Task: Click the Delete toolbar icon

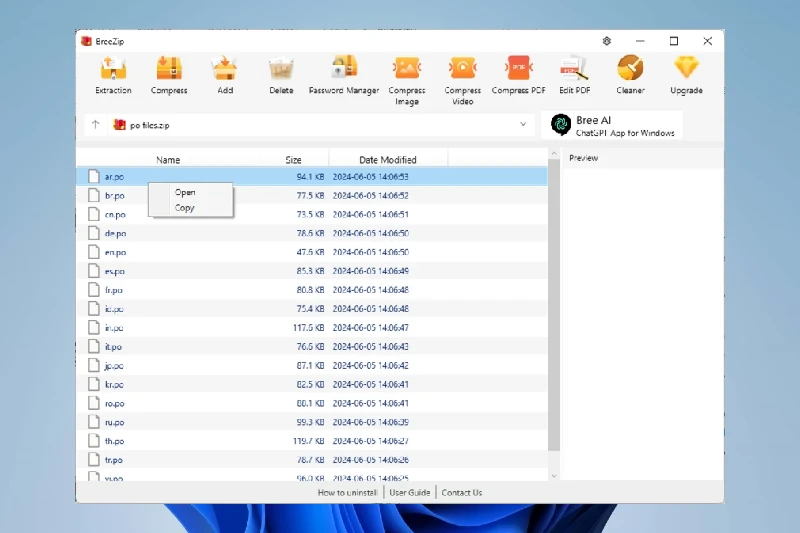Action: point(281,68)
